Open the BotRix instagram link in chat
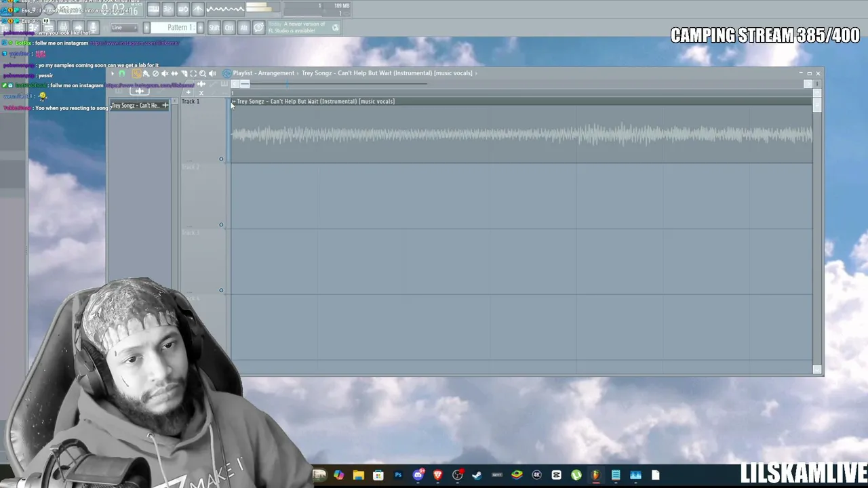Screen dimensions: 868x488 coord(134,43)
